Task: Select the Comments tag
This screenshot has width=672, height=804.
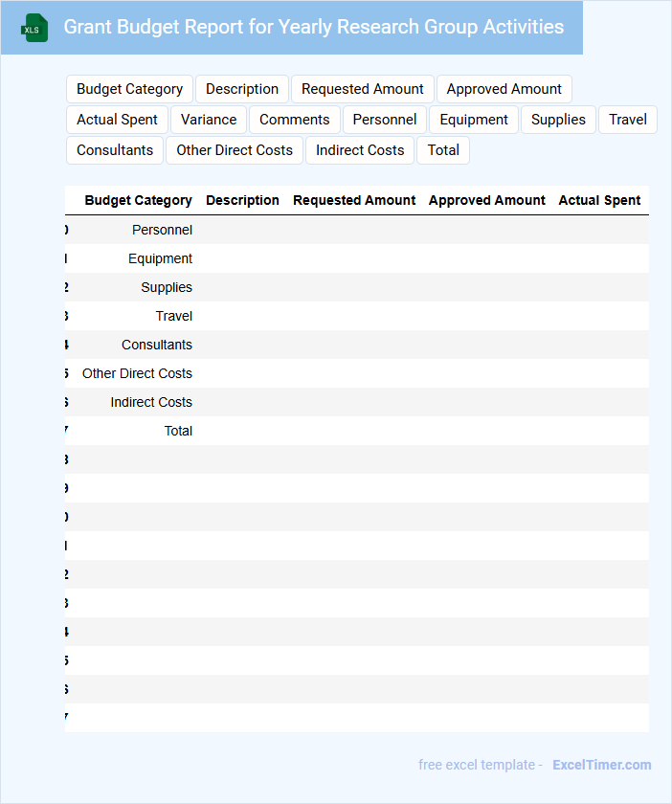Action: [294, 120]
